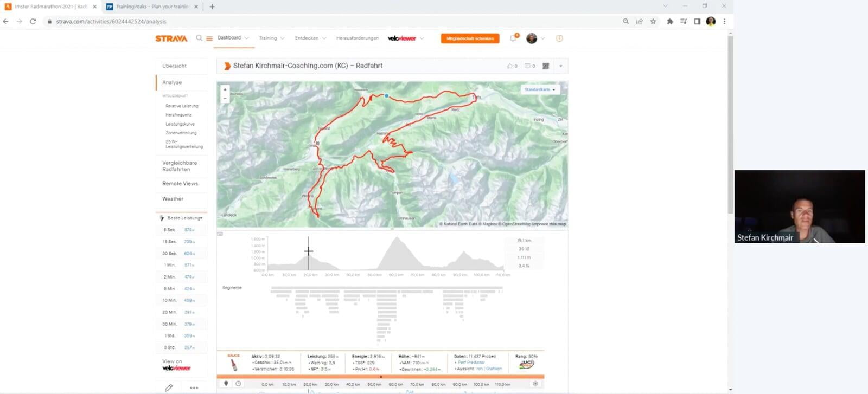Open Zonenverteilung sidebar link
This screenshot has width=868, height=394.
pyautogui.click(x=181, y=133)
